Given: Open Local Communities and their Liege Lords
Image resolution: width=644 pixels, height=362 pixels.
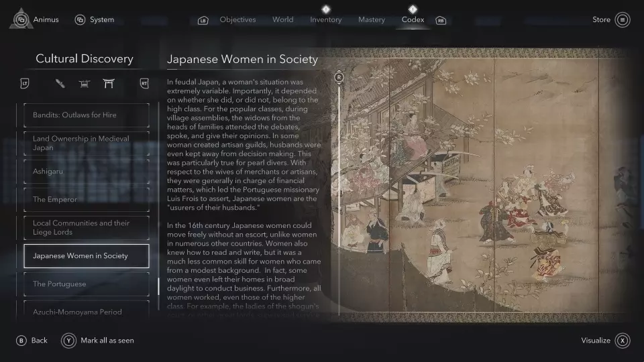Looking at the screenshot, I should [87, 228].
